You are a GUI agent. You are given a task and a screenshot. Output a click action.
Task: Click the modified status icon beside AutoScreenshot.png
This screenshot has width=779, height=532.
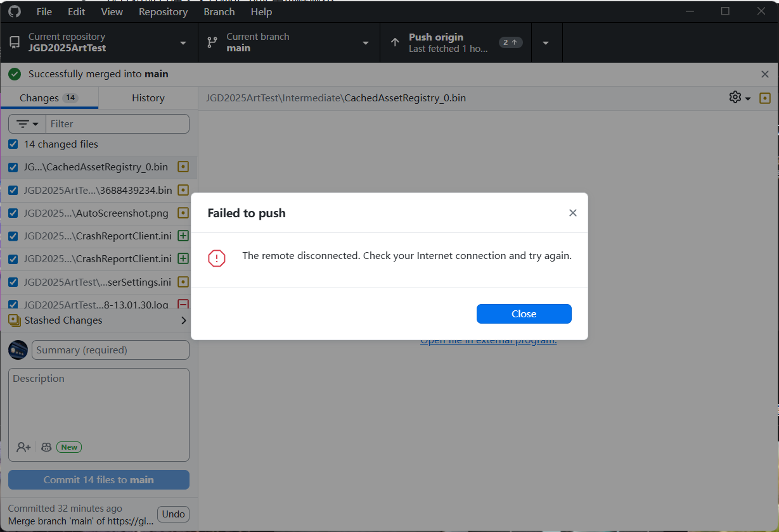pyautogui.click(x=183, y=213)
